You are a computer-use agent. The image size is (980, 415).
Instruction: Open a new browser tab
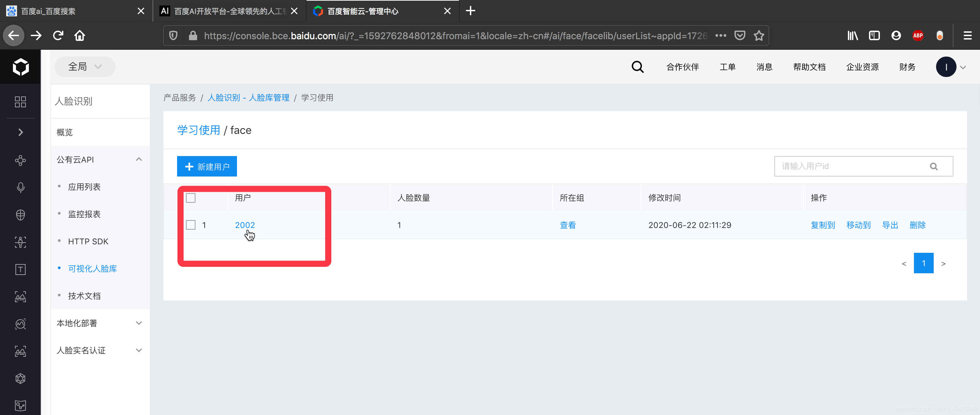pos(471,11)
